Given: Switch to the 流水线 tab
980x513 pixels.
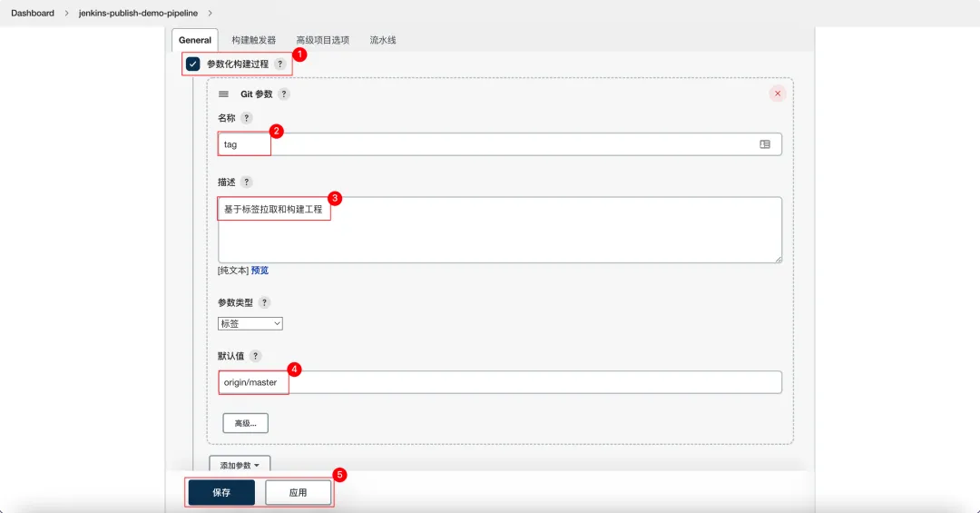Looking at the screenshot, I should [x=383, y=40].
